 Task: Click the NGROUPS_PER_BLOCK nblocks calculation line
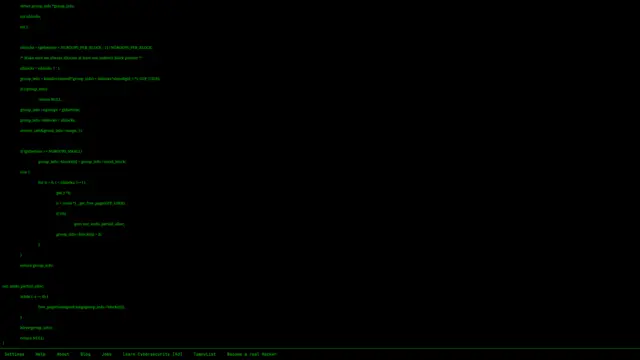tap(86, 48)
